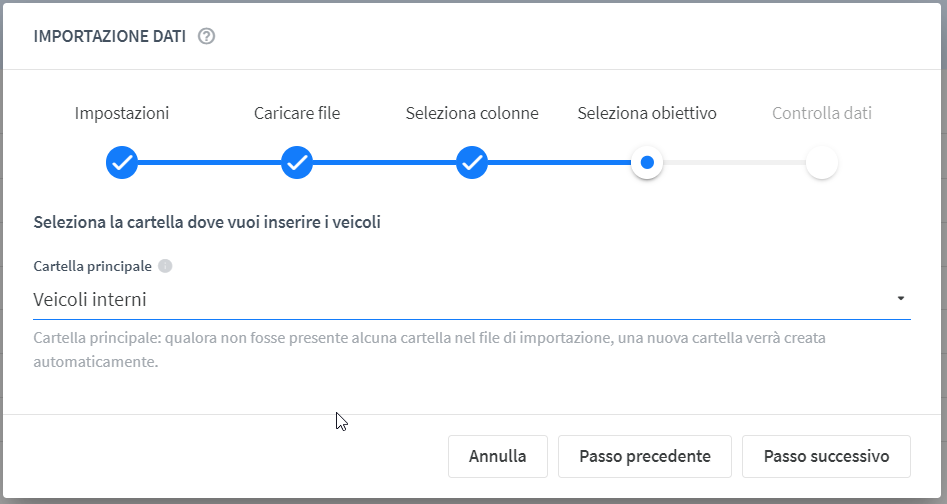Select the Caricare file step label

297,113
